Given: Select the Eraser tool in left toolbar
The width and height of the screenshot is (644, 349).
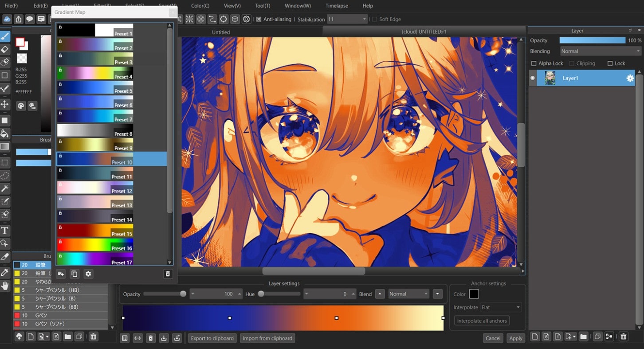Looking at the screenshot, I should pos(5,49).
